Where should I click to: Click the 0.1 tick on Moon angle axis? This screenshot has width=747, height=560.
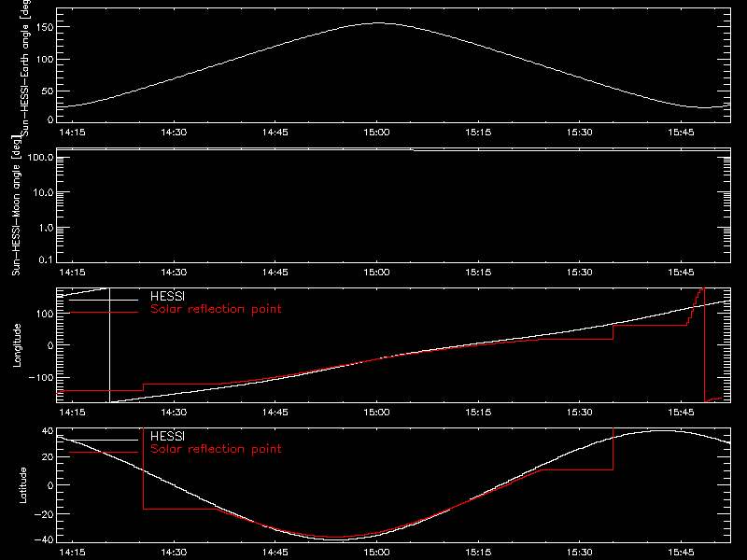[46, 260]
